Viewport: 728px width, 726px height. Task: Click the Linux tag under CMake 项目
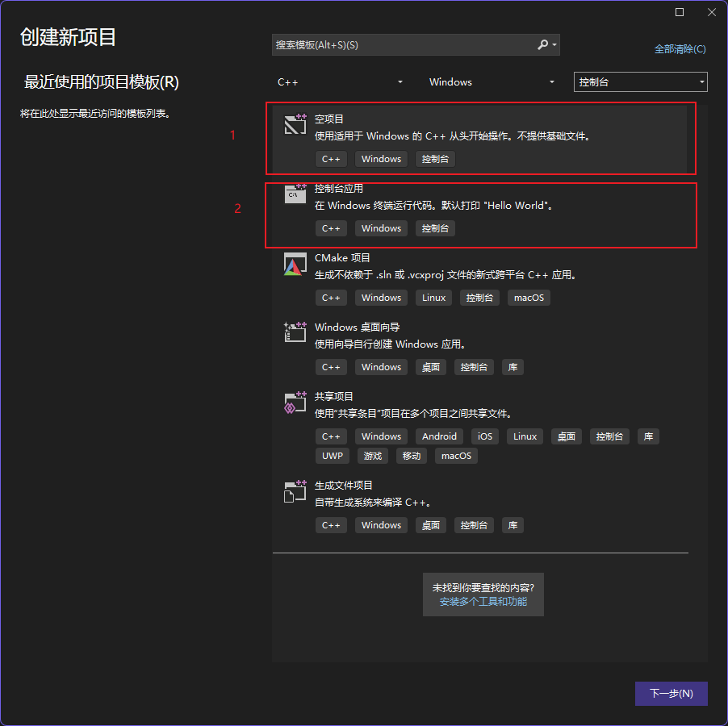(x=433, y=298)
